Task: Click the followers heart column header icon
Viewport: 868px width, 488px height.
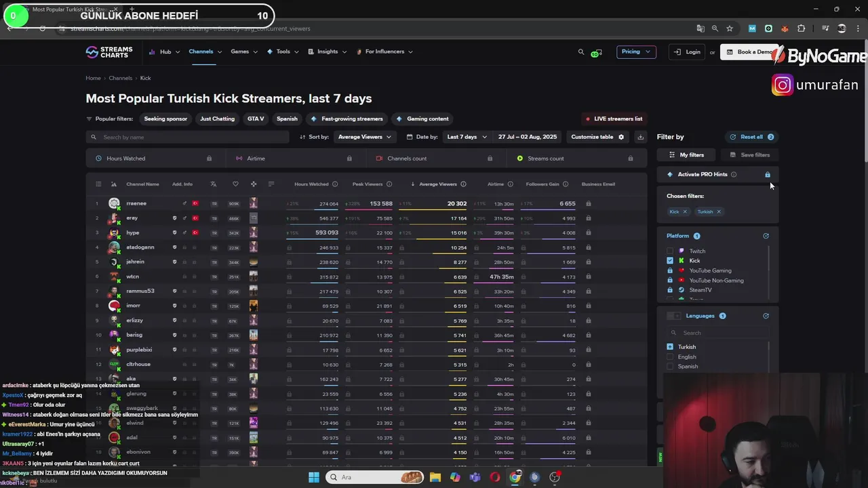Action: pyautogui.click(x=235, y=184)
